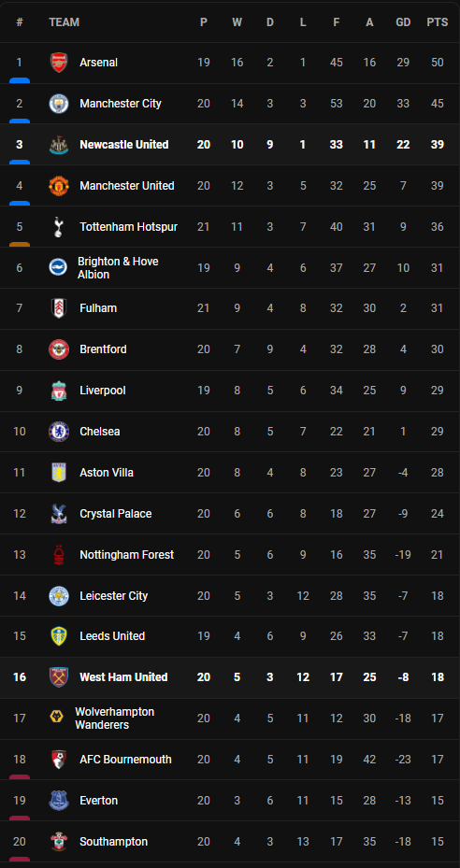This screenshot has height=868, width=460.
Task: Click the Tottenham Hotspur cockerel crest
Action: [58, 227]
